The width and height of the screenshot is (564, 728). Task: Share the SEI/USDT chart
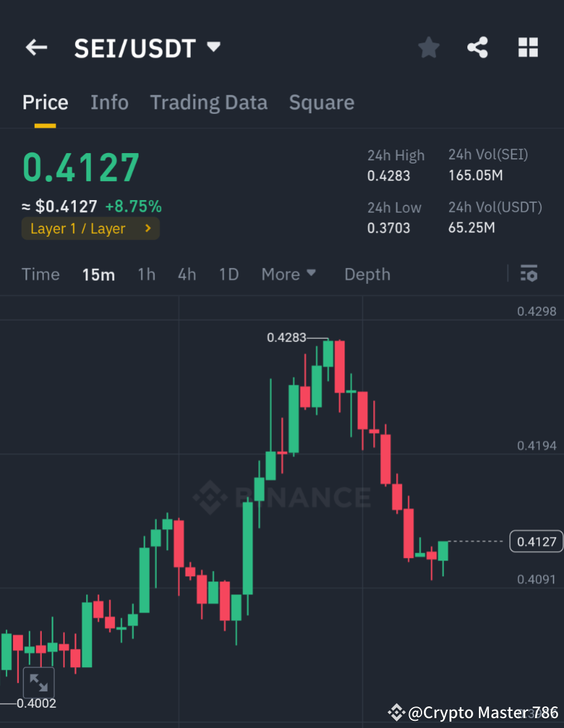click(x=478, y=47)
